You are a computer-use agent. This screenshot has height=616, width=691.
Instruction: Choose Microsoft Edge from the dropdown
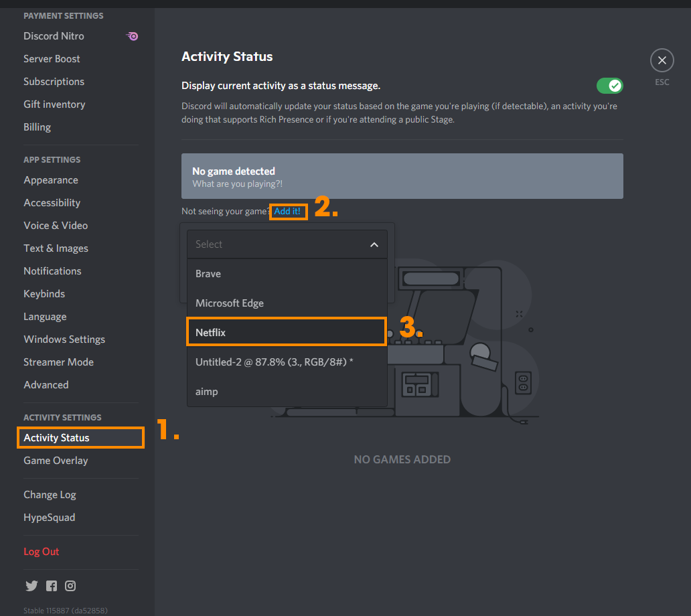coord(287,303)
